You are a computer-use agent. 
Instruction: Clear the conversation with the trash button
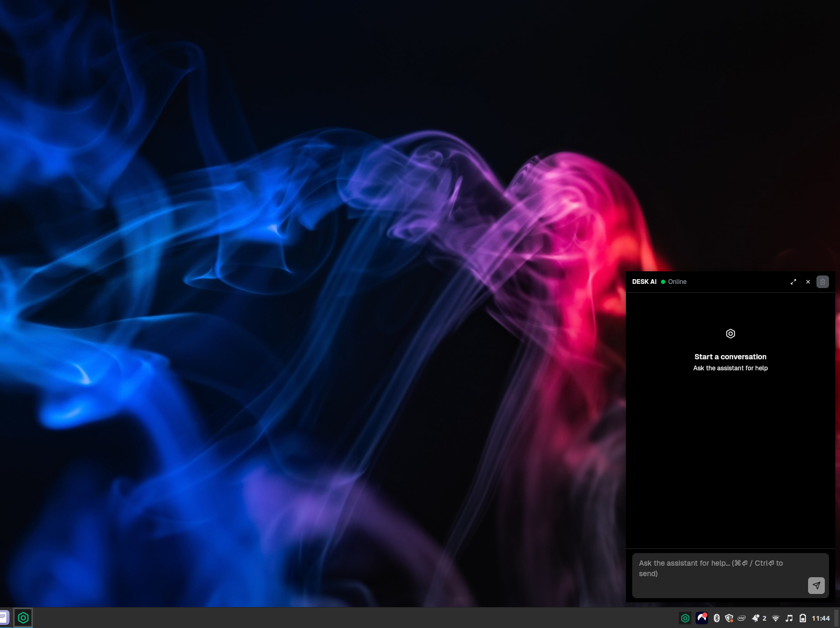(x=822, y=282)
